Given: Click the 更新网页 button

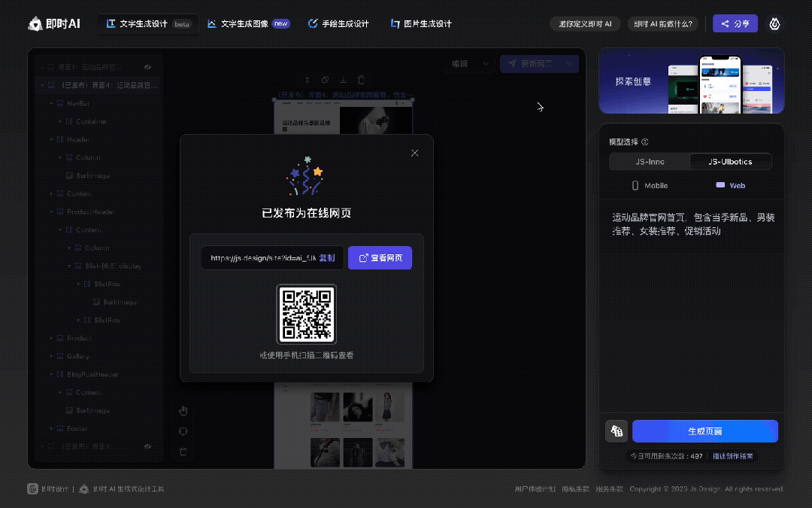Looking at the screenshot, I should coord(530,64).
